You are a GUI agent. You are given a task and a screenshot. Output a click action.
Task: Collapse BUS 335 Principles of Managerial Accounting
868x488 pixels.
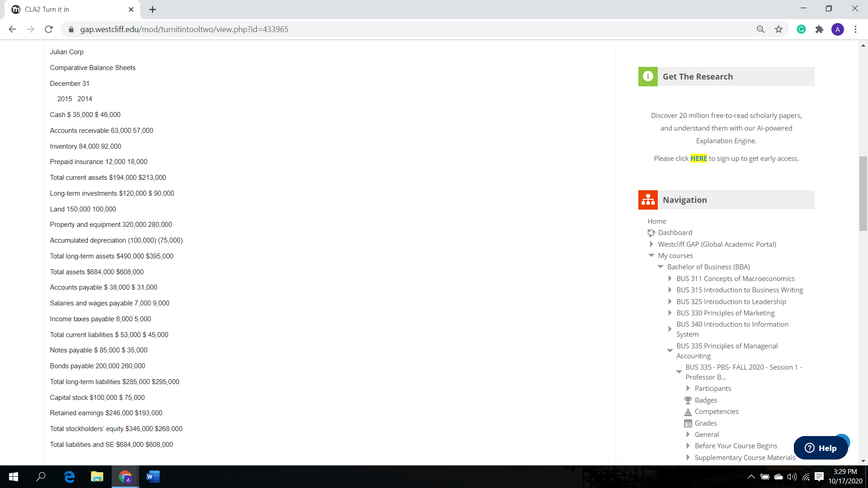pos(670,351)
